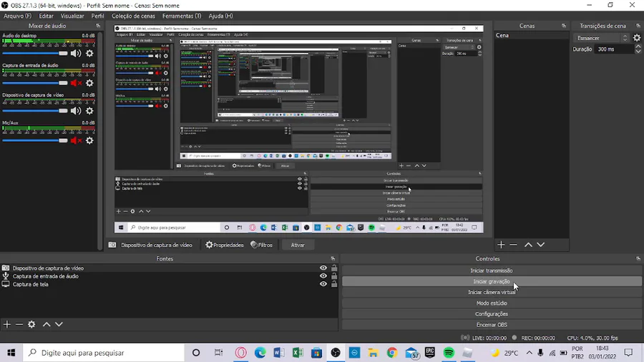The image size is (644, 362).
Task: Open Google Chrome from the taskbar
Action: click(x=392, y=353)
